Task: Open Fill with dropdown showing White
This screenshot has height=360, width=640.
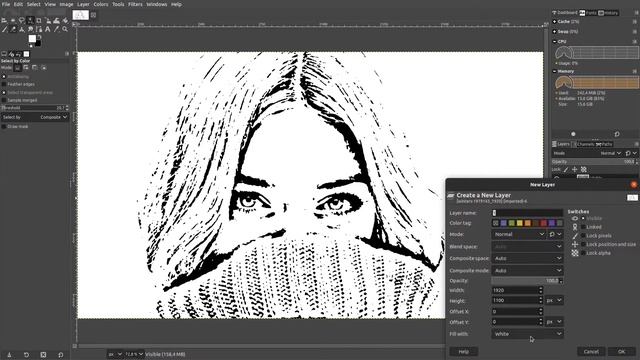Action: (527, 334)
